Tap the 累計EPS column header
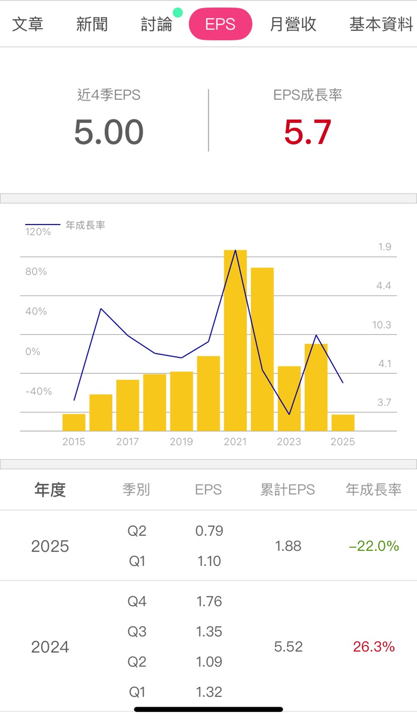The width and height of the screenshot is (417, 720). click(x=287, y=490)
